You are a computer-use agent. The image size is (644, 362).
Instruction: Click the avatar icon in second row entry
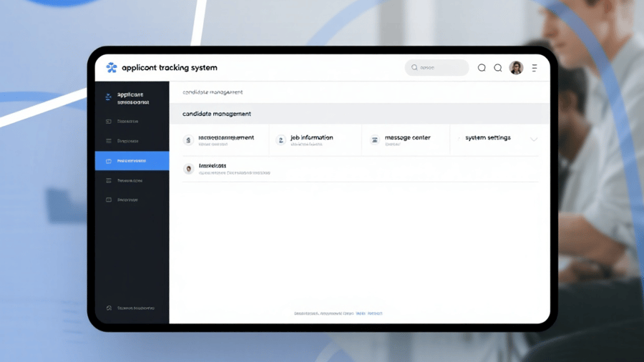pyautogui.click(x=189, y=169)
